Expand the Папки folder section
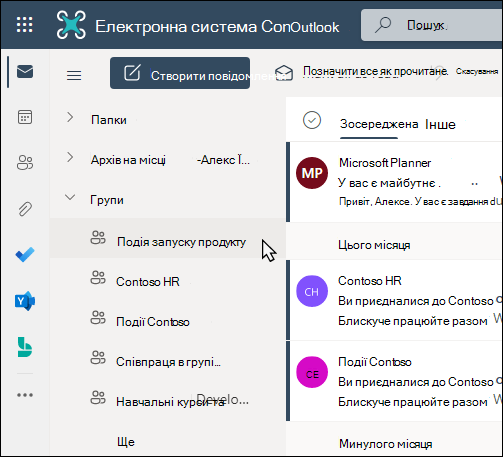Screen dimensions: 503x457 (70, 117)
